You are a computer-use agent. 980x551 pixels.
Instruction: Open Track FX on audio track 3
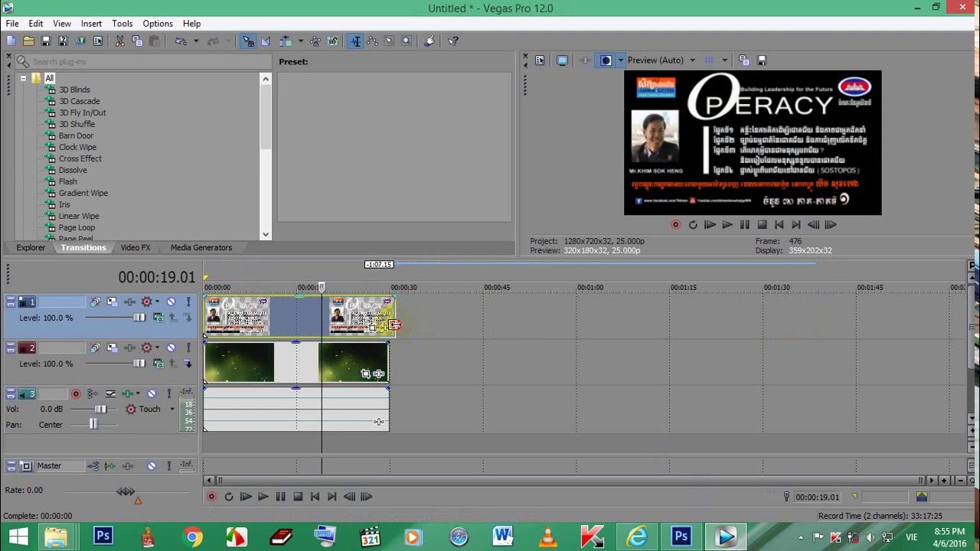[128, 393]
